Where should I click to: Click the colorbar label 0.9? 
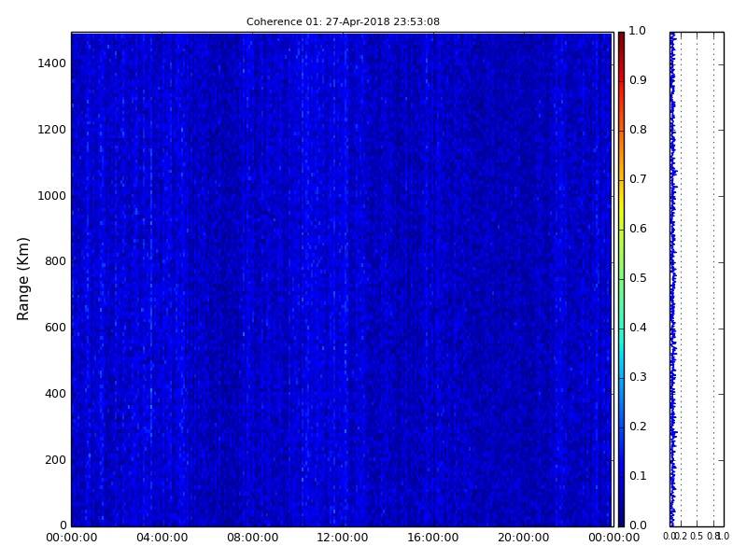click(x=638, y=80)
